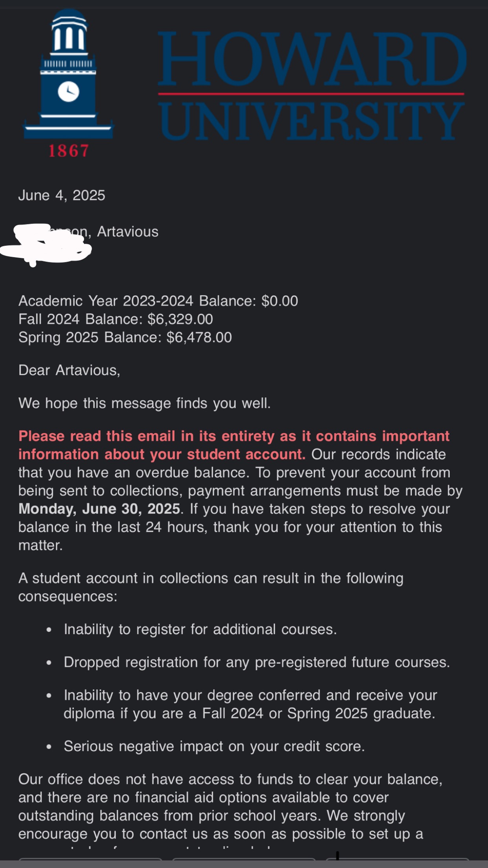The image size is (488, 868).
Task: Click the clock face on the tower logo
Action: [69, 92]
